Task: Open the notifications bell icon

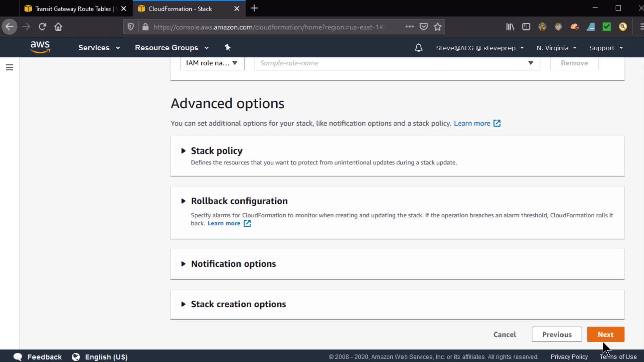Action: 418,48
